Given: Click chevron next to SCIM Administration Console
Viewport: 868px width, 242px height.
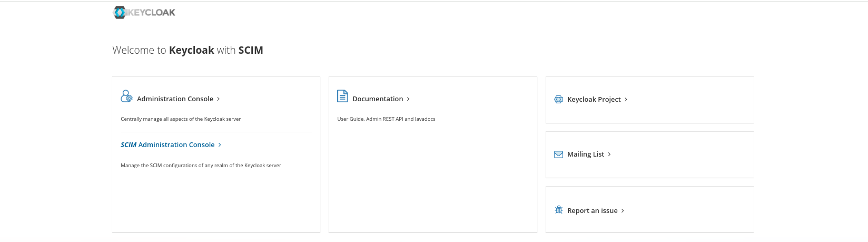Looking at the screenshot, I should coord(220,145).
